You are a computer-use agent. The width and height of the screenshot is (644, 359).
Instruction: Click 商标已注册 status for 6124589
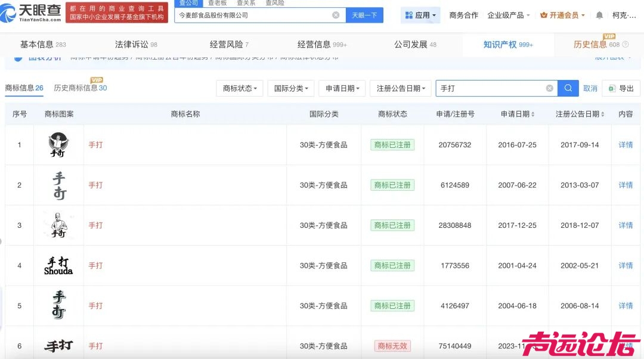click(392, 185)
